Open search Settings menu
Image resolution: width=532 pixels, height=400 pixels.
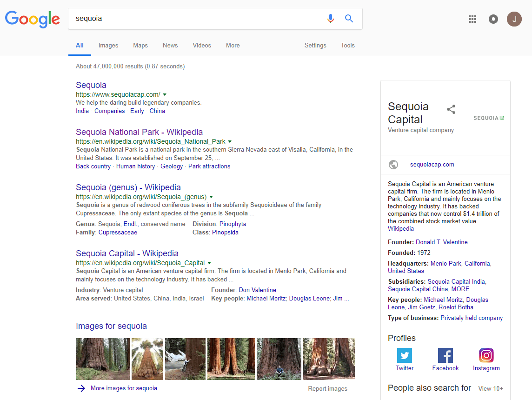pyautogui.click(x=315, y=45)
